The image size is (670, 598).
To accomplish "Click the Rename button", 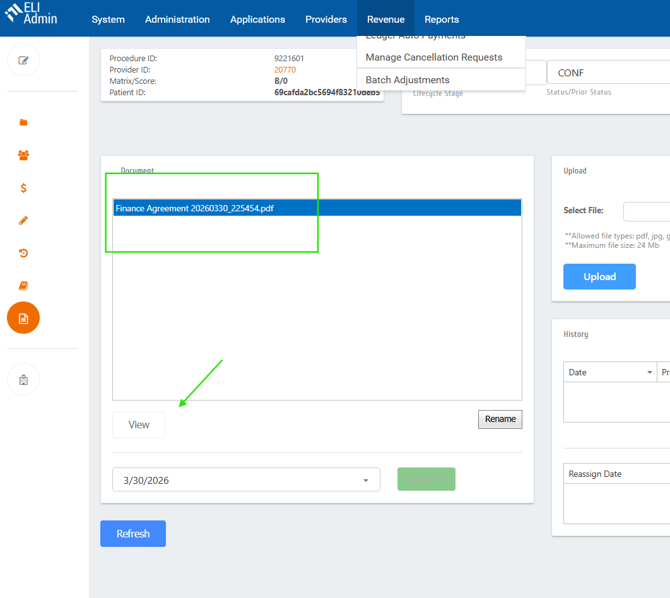I will (499, 420).
